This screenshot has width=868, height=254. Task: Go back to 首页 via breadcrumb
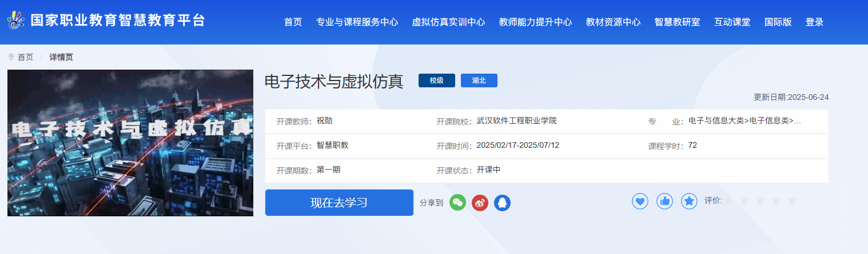[x=25, y=57]
